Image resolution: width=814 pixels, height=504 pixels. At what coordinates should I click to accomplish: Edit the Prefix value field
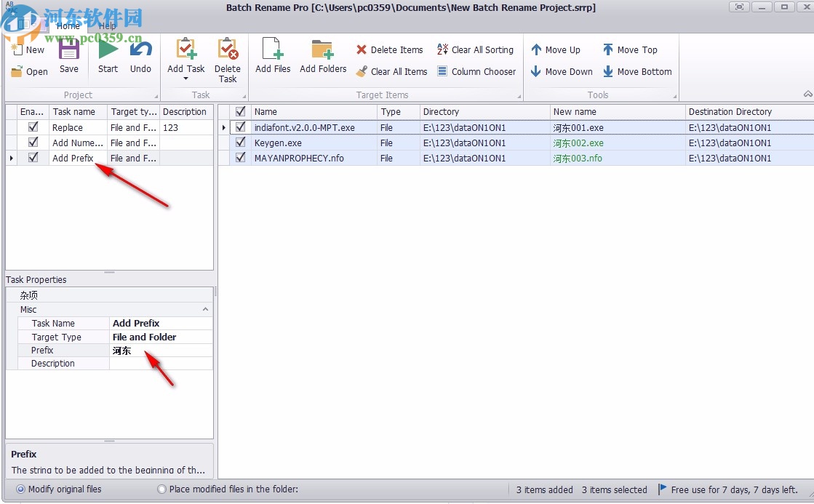(x=161, y=351)
